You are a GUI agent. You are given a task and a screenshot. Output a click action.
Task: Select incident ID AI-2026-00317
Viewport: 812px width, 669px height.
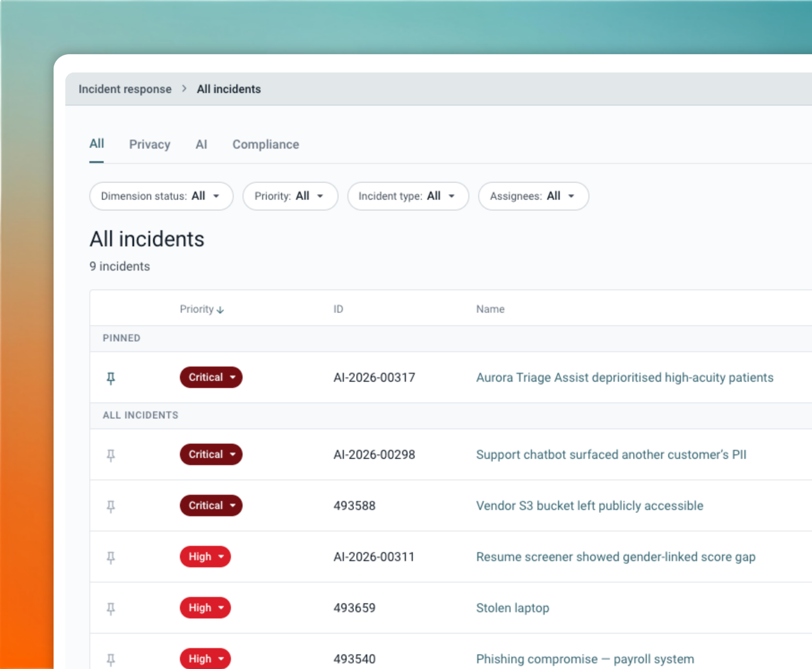[374, 378]
